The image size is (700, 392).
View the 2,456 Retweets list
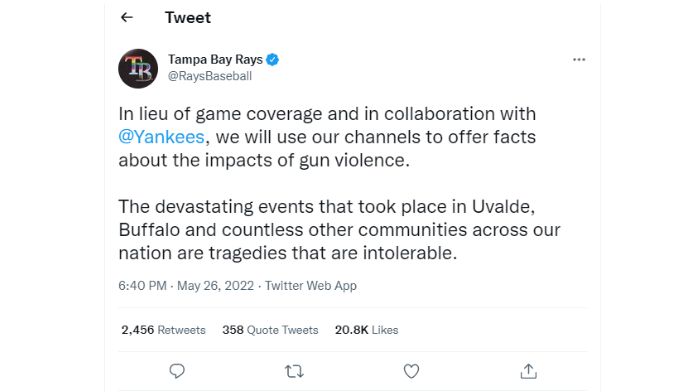click(x=163, y=330)
